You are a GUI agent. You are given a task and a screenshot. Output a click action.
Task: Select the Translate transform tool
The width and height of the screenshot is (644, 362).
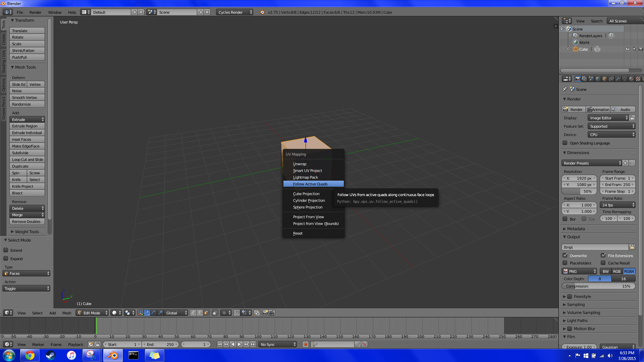click(28, 31)
